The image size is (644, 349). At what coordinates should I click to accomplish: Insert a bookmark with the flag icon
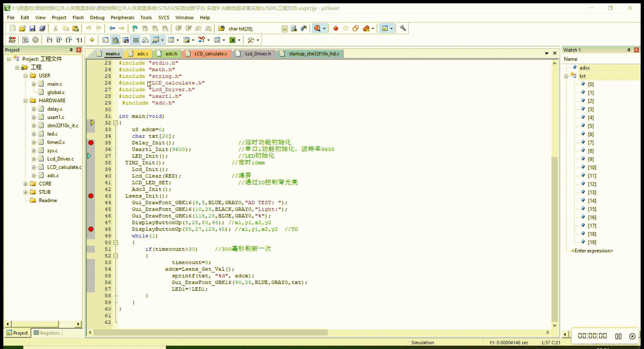tap(135, 29)
